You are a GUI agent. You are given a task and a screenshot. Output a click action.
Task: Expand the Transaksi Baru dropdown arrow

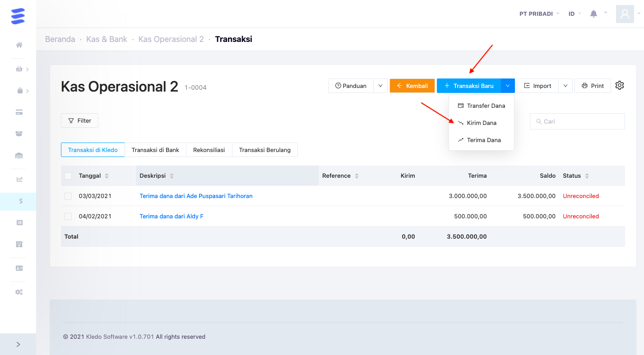tap(508, 85)
